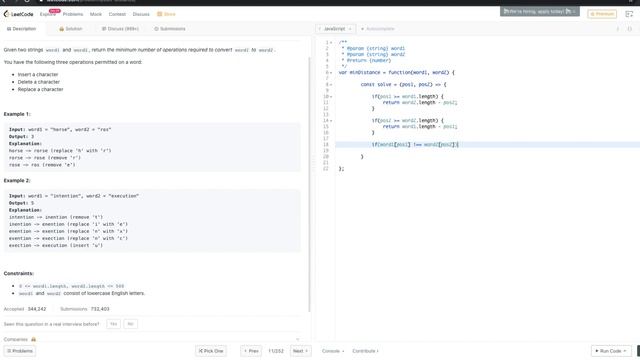The image size is (640, 360).
Task: Open the Store link
Action: pos(167,14)
